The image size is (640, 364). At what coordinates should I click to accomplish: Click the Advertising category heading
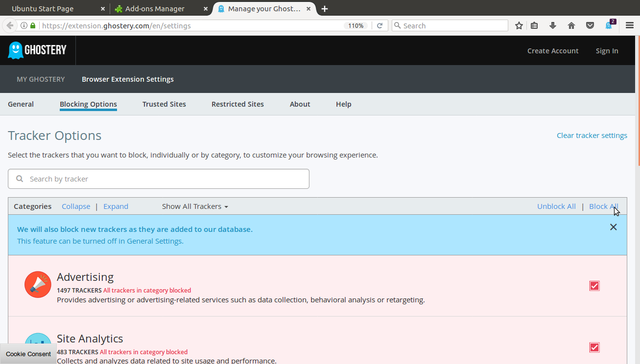point(85,277)
